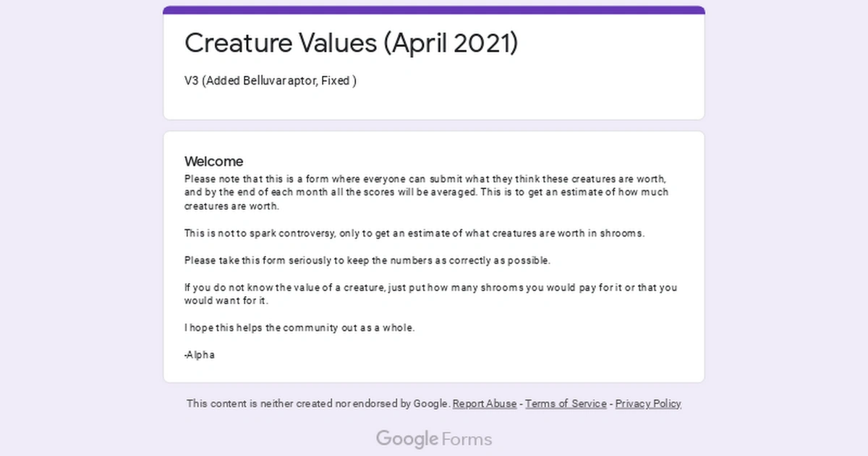868x456 pixels.
Task: Click the Google Forms logo in footer
Action: click(x=433, y=439)
